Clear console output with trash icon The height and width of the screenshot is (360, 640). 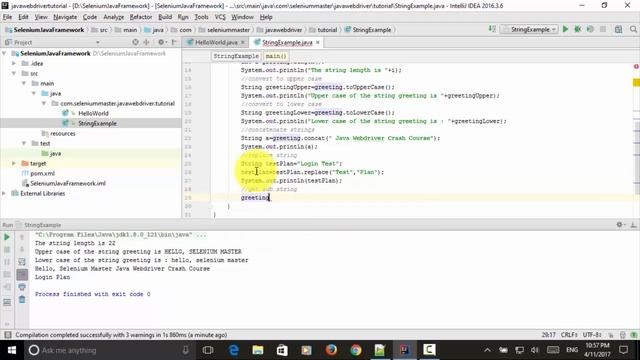coord(22,300)
